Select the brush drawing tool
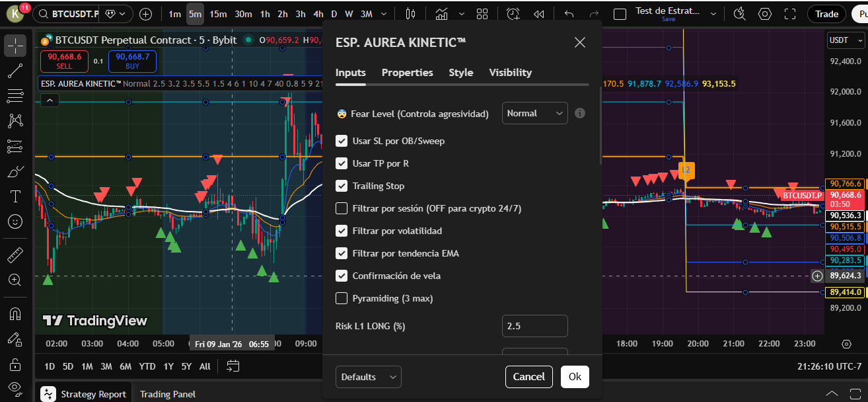Image resolution: width=868 pixels, height=402 pixels. click(x=15, y=171)
